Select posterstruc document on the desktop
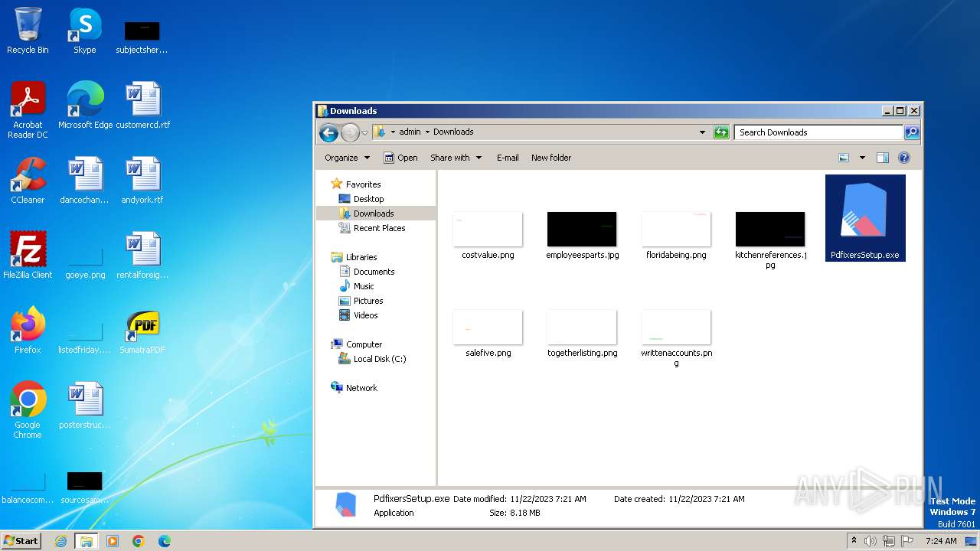Viewport: 980px width, 551px height. tap(85, 406)
